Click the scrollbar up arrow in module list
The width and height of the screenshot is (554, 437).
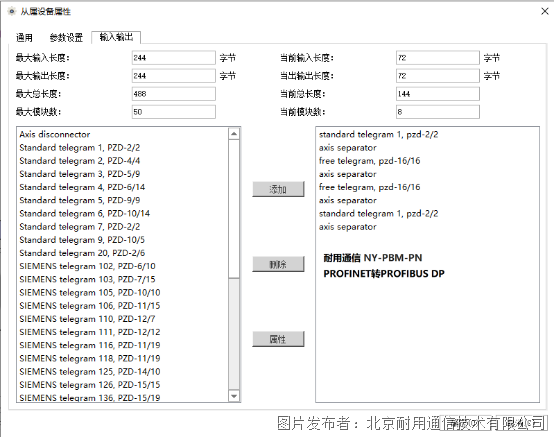point(234,134)
